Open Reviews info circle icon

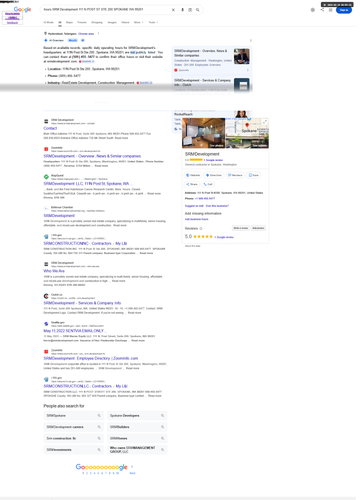coord(201,228)
